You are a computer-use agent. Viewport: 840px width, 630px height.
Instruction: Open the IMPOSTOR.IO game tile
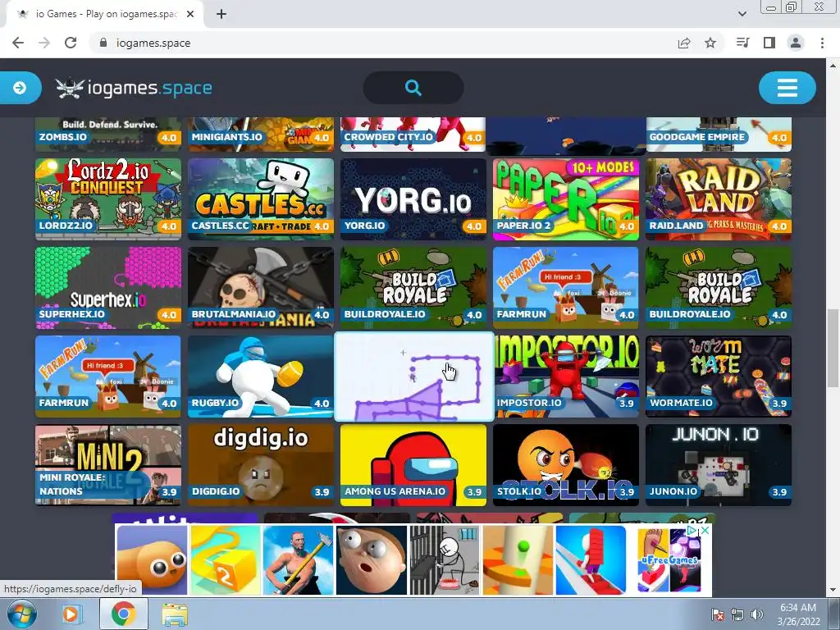pos(566,376)
